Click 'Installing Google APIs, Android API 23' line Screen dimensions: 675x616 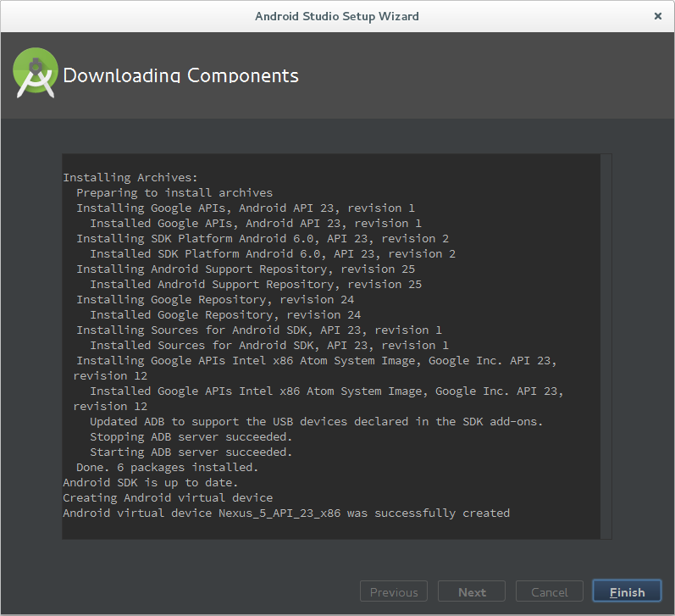[246, 208]
